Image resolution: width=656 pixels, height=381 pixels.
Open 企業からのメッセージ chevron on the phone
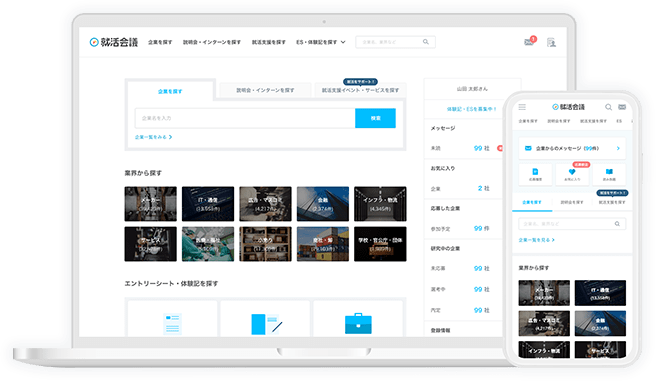coord(618,148)
